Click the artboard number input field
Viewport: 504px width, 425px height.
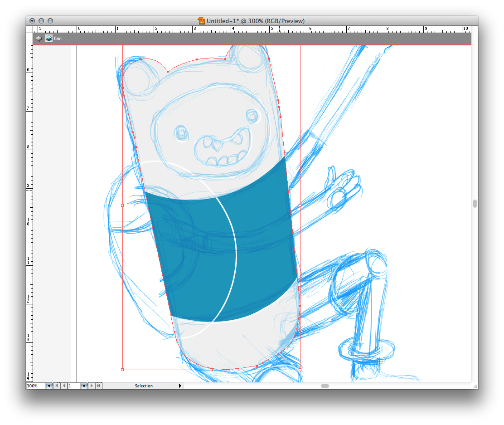(74, 386)
